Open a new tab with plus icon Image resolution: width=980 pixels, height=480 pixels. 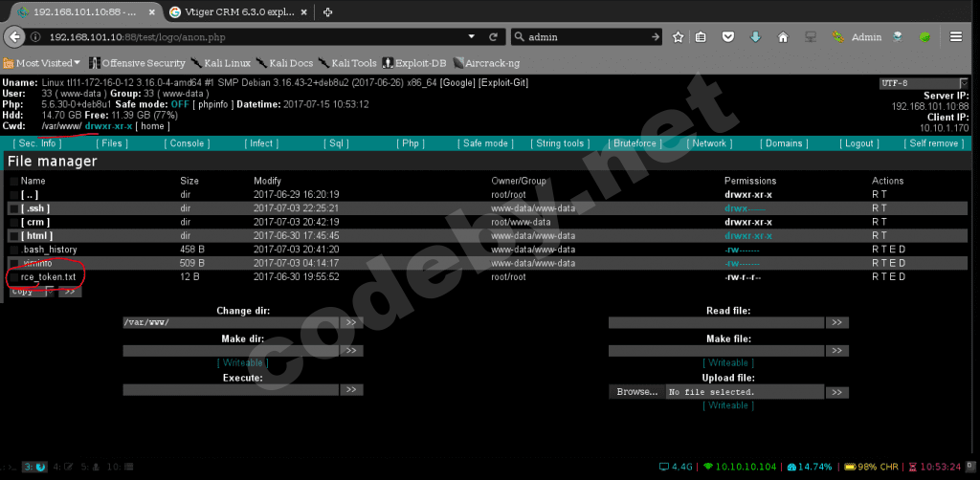[x=327, y=11]
